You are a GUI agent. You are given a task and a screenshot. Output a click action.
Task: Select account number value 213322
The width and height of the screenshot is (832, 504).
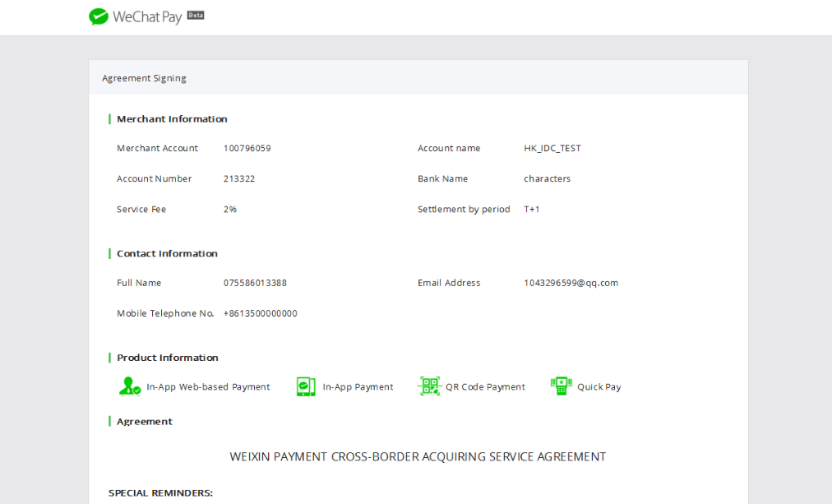click(x=239, y=178)
